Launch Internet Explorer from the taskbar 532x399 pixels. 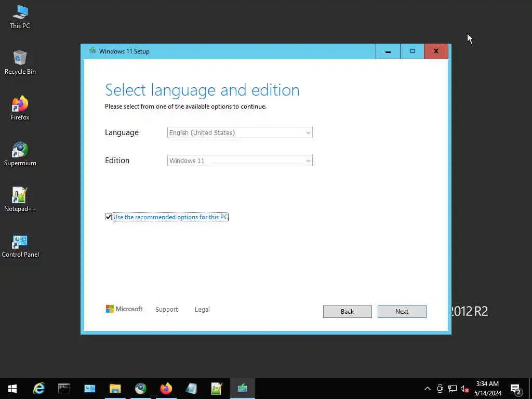(38, 389)
